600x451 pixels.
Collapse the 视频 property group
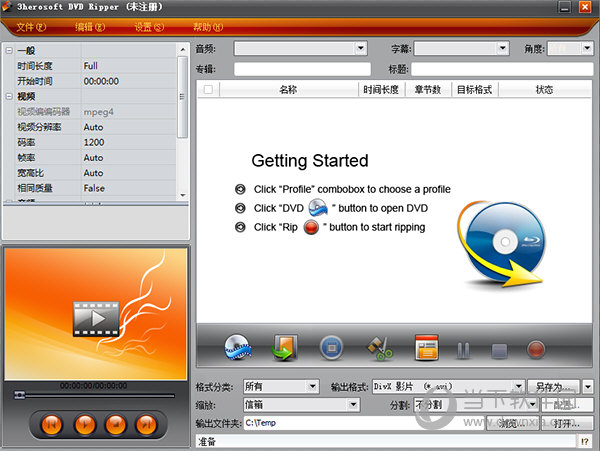[x=9, y=96]
